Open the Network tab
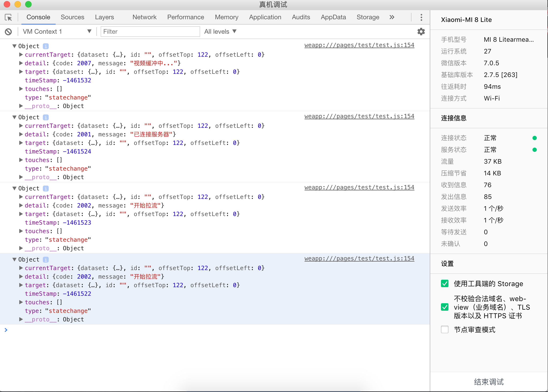This screenshot has width=548, height=392. [x=144, y=17]
